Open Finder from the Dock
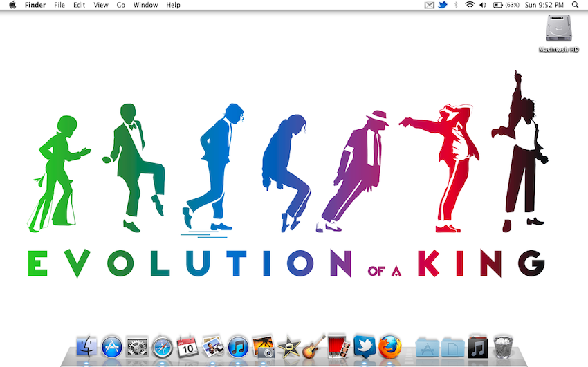The width and height of the screenshot is (588, 367). [x=86, y=346]
